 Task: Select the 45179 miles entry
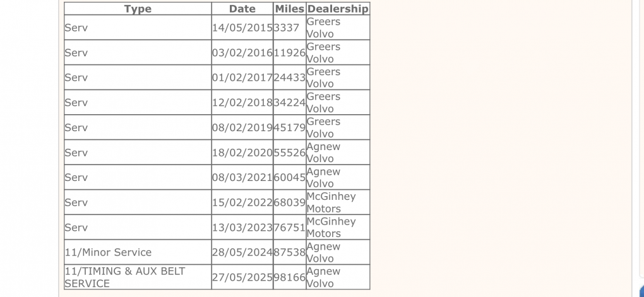point(290,127)
